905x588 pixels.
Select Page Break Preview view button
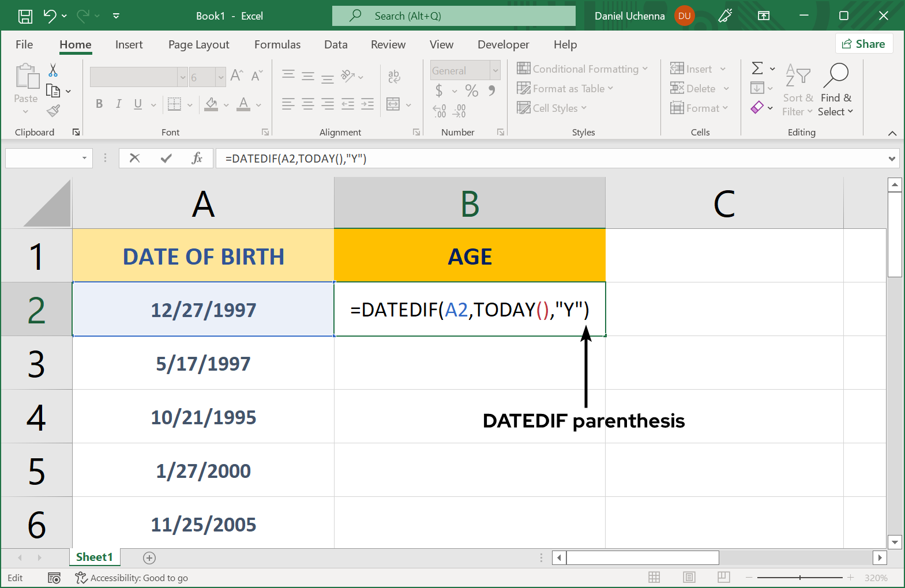(723, 578)
